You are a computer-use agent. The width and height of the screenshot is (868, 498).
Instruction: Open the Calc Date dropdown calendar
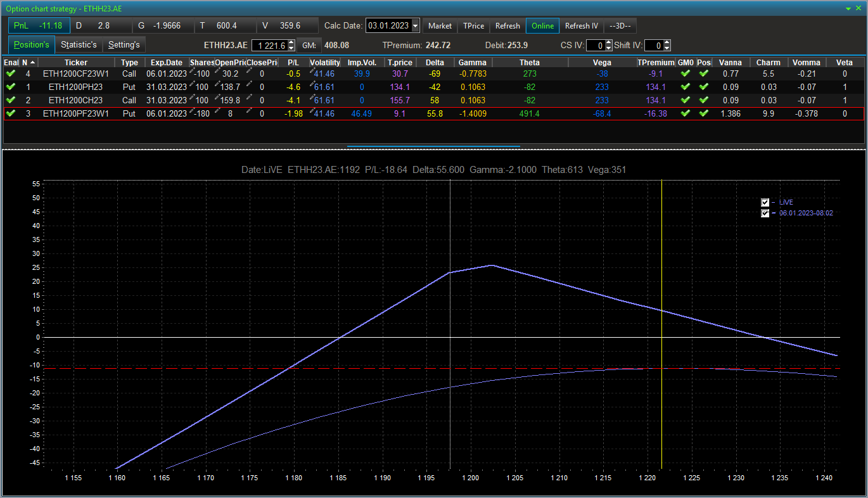[416, 26]
